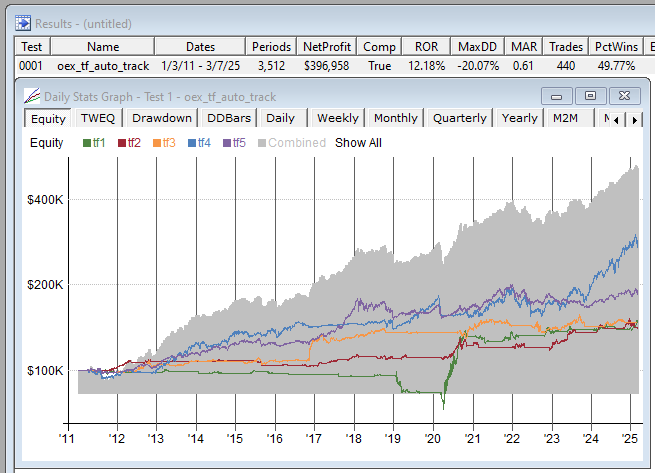Switch to the TWEQ tab

(100, 118)
